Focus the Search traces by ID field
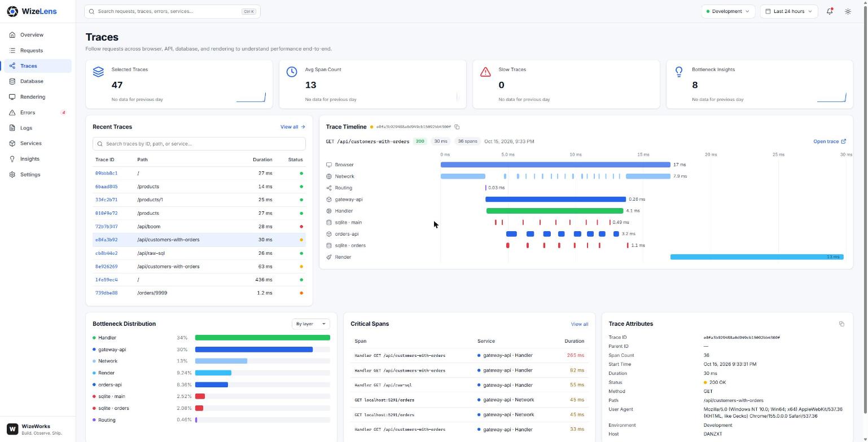 pyautogui.click(x=199, y=144)
